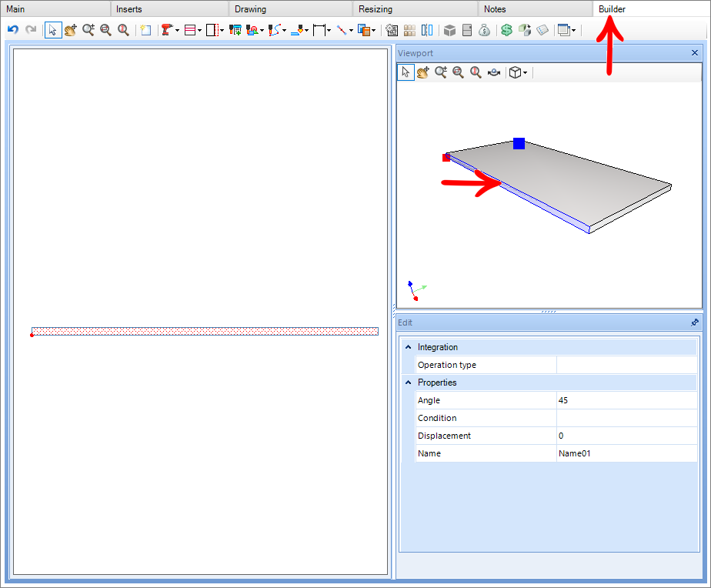Select the red dotted strip in drawing

pos(205,331)
